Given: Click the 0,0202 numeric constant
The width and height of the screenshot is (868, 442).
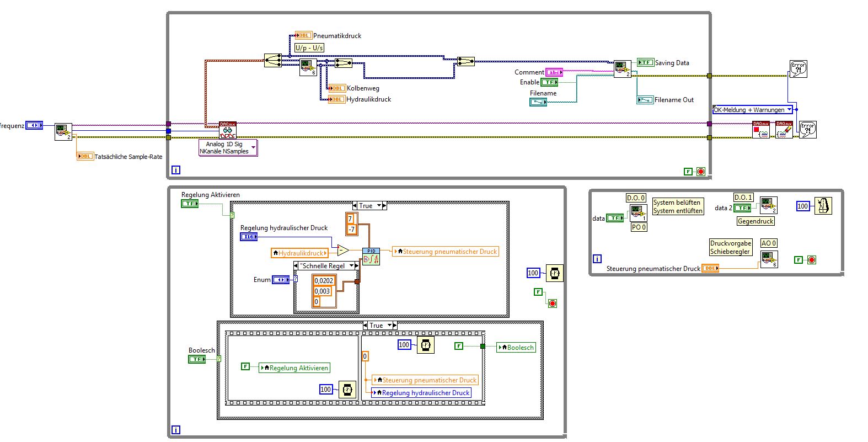Looking at the screenshot, I should [323, 280].
